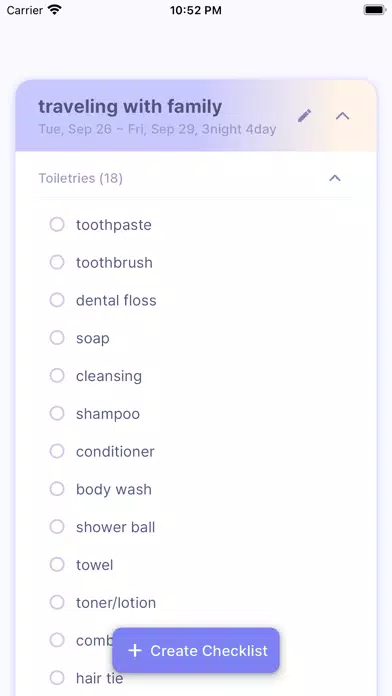
Task: Check off conditioner
Action: [x=57, y=451]
